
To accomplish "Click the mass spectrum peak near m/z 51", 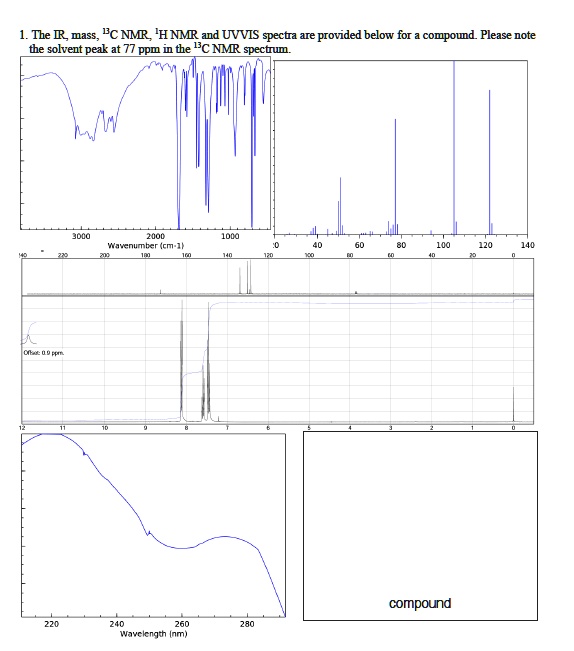I will 340,206.
